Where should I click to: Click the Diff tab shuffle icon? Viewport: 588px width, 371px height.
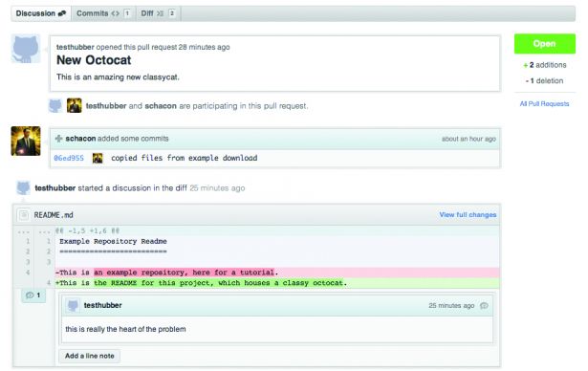160,13
